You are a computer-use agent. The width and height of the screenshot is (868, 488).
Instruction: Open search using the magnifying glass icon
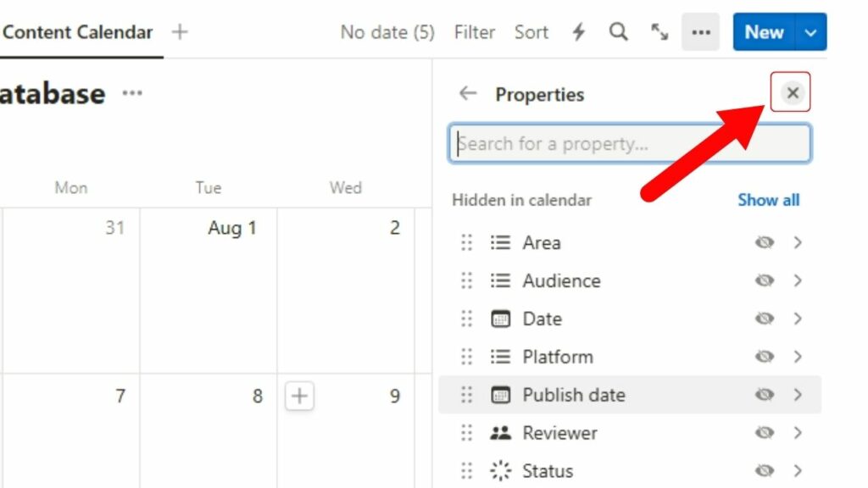click(x=618, y=32)
